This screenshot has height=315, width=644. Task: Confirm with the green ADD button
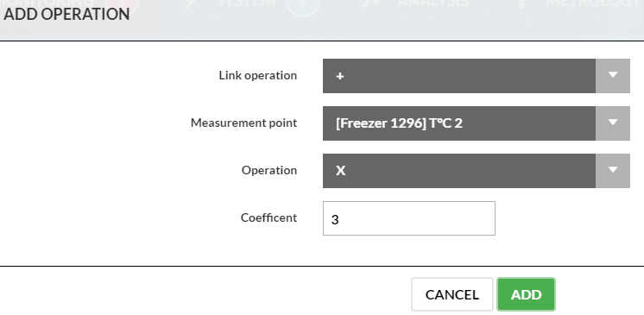pyautogui.click(x=526, y=294)
